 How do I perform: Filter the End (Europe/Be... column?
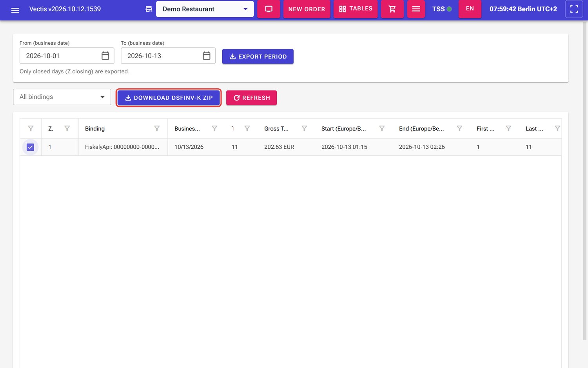click(459, 129)
